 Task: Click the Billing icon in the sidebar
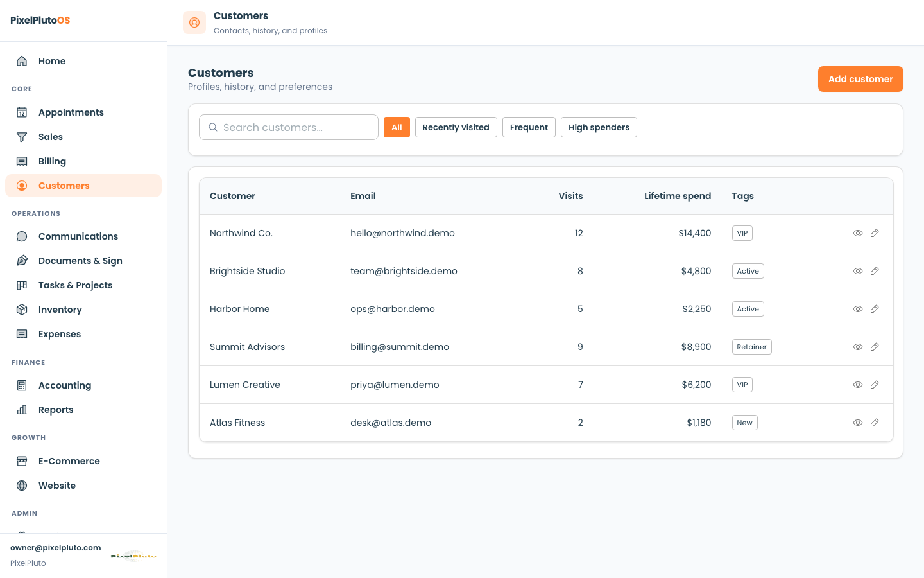coord(22,161)
